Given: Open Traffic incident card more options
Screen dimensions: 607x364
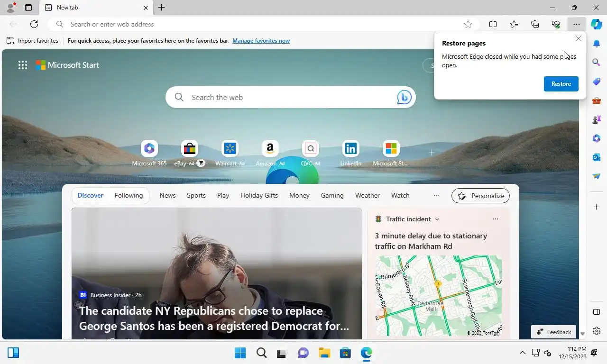Looking at the screenshot, I should point(495,219).
